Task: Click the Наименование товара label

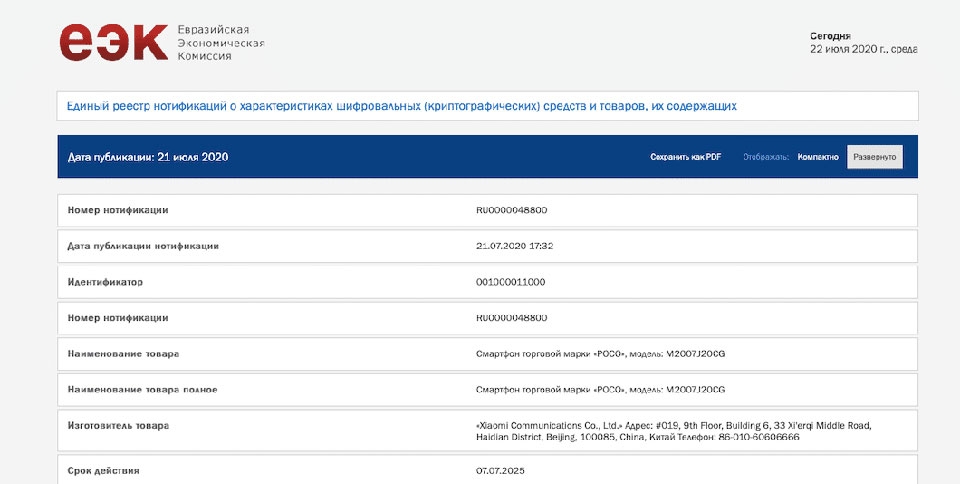Action: 123,354
